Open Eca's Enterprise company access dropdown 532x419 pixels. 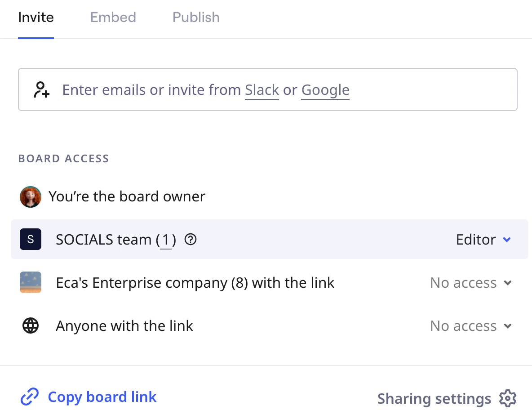[x=471, y=283]
